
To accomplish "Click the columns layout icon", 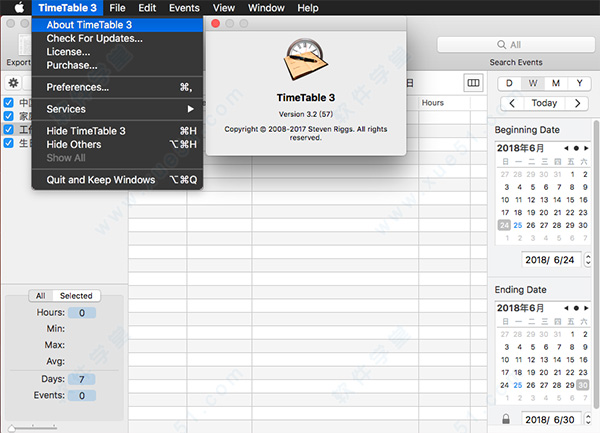I will [x=473, y=83].
